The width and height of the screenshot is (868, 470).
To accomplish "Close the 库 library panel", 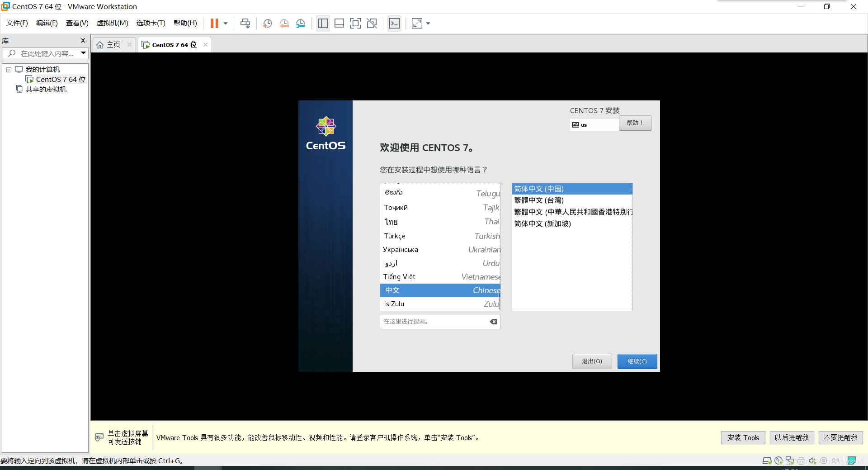I will 83,41.
